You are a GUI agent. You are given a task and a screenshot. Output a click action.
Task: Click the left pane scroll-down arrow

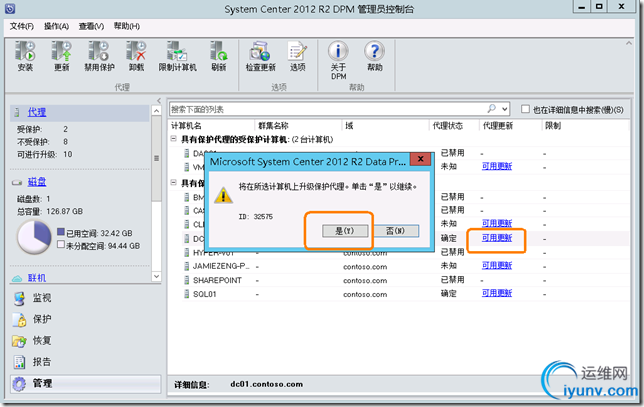(x=156, y=276)
